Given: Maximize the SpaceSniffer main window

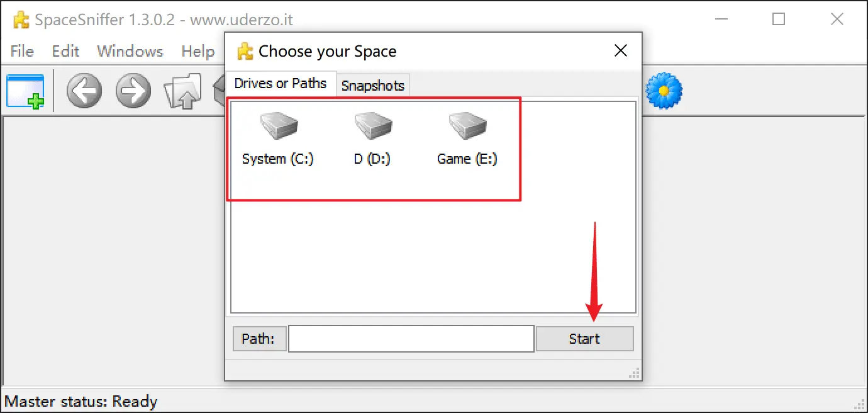Looking at the screenshot, I should coord(779,20).
